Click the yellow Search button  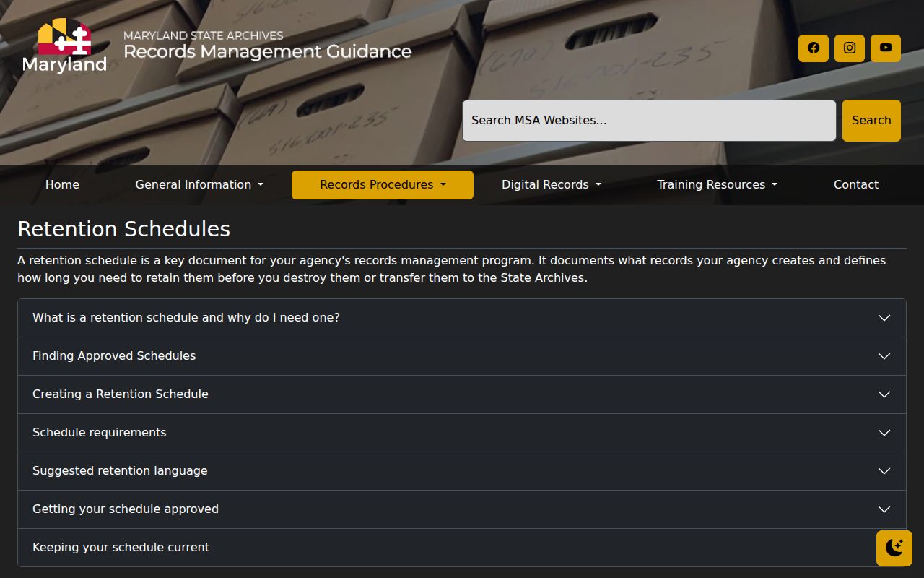[x=871, y=121]
